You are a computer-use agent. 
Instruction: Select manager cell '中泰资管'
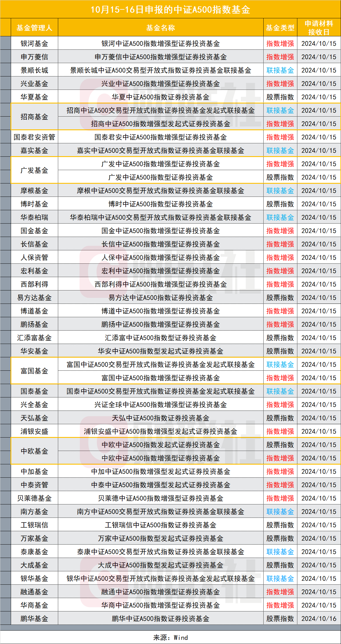(34, 485)
